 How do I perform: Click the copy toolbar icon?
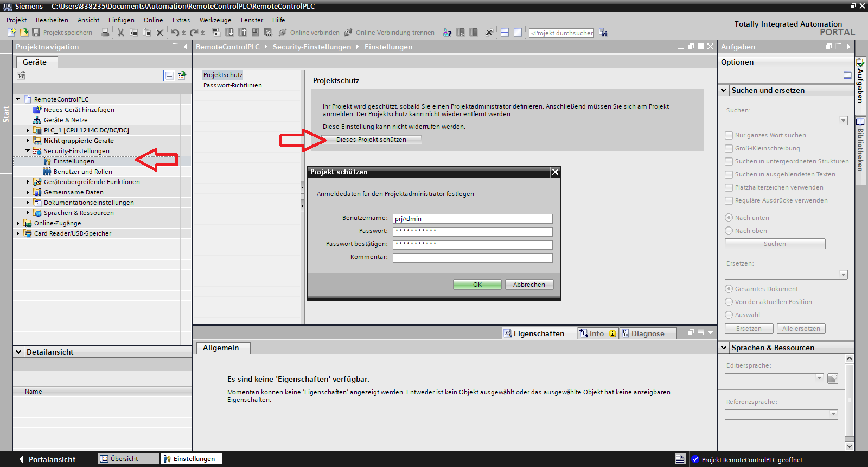coord(133,33)
